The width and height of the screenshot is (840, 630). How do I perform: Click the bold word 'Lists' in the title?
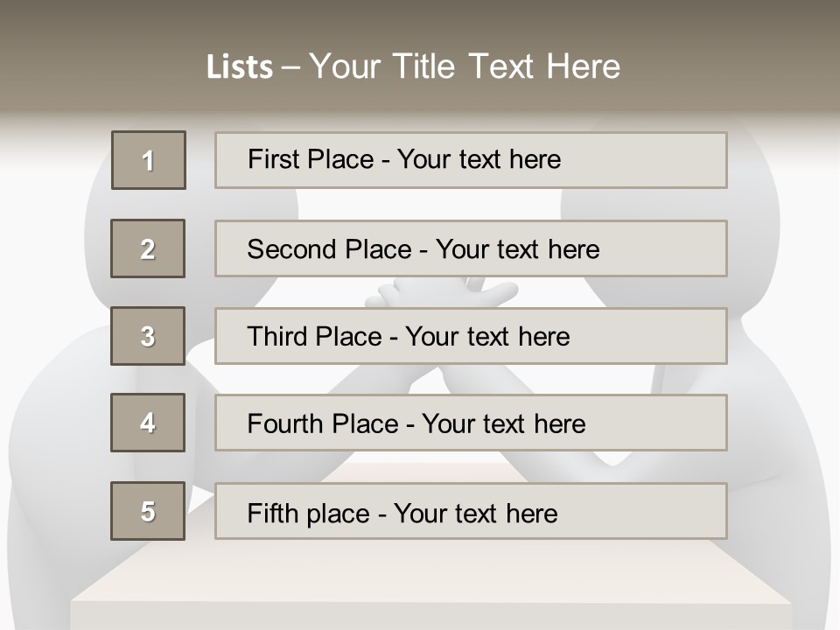(x=240, y=66)
